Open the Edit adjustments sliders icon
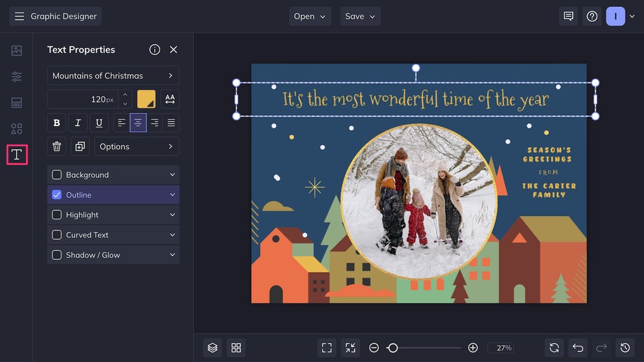 click(16, 76)
